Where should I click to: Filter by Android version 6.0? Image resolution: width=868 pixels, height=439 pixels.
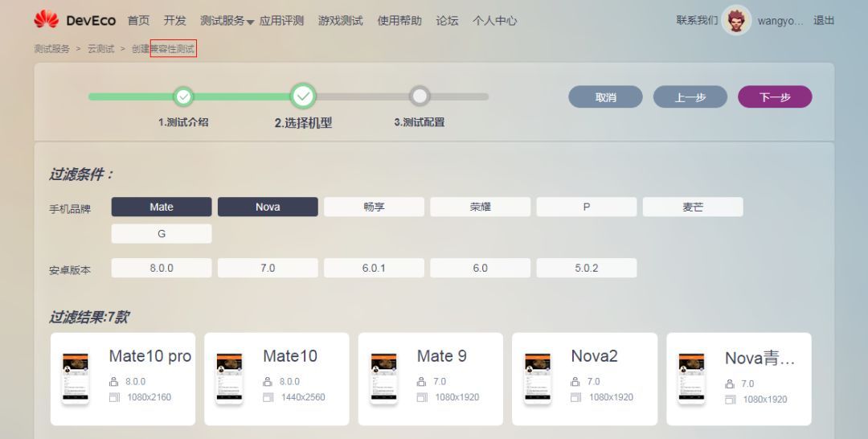[x=481, y=268]
